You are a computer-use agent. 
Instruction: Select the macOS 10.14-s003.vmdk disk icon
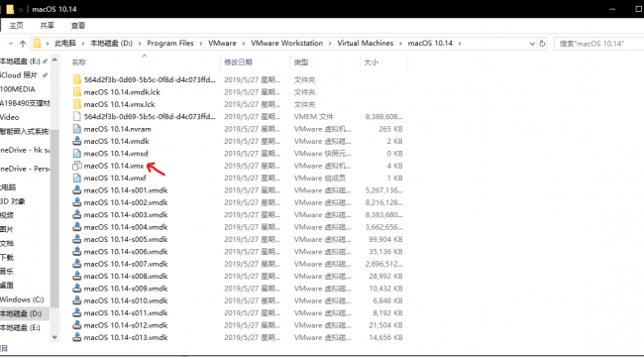77,214
